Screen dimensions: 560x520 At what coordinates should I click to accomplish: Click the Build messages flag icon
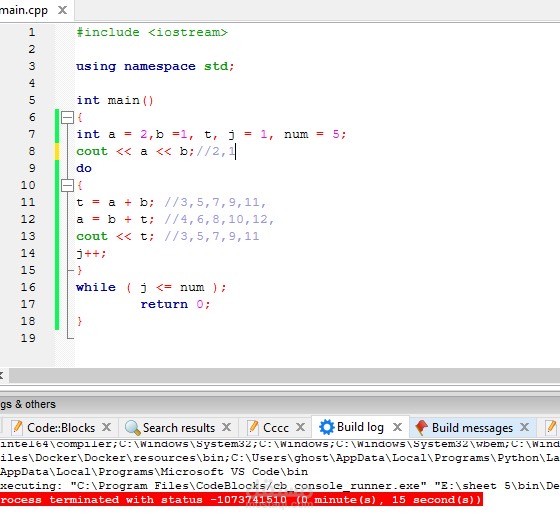coord(422,428)
